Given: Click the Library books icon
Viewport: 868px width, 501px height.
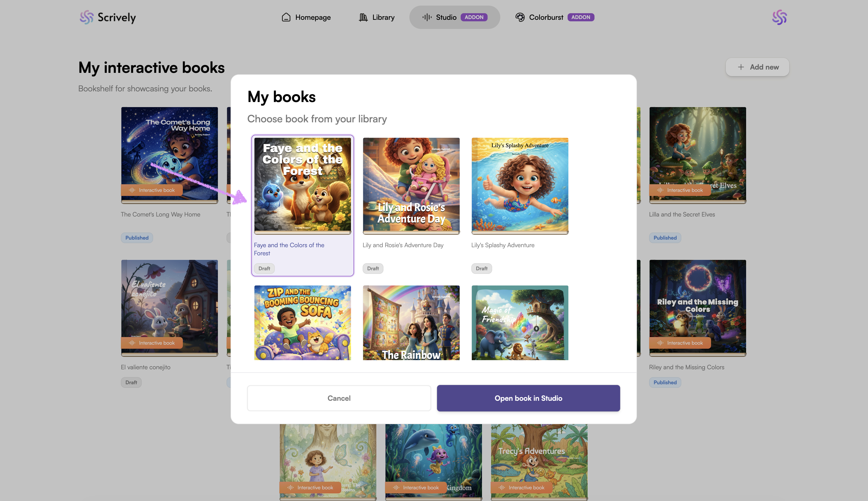Looking at the screenshot, I should (363, 17).
